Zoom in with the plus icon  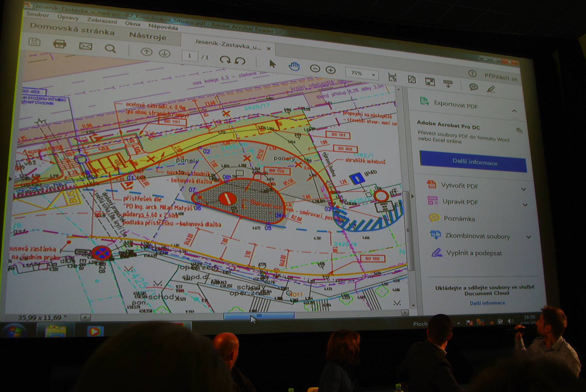tap(331, 70)
